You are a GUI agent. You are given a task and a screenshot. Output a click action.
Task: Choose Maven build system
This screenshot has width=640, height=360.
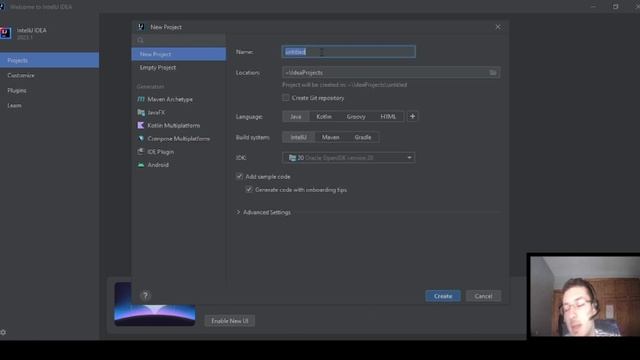click(331, 137)
